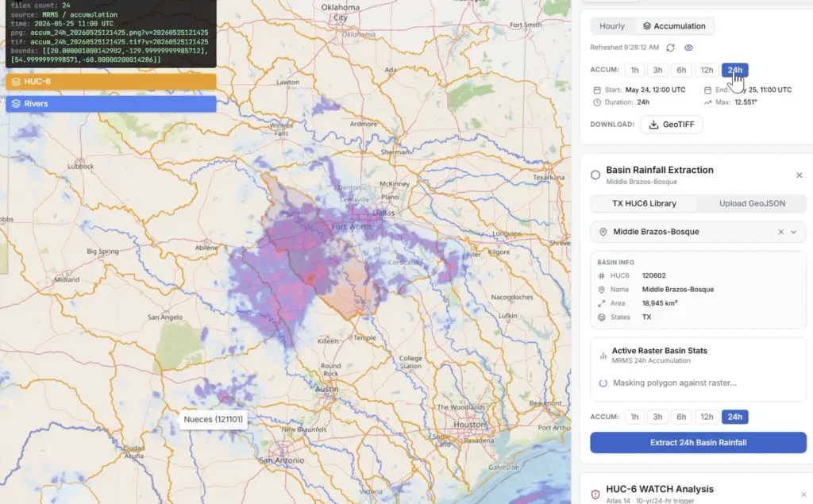
Task: Close the HUC-6 WATCH Analysis panel
Action: tap(803, 494)
